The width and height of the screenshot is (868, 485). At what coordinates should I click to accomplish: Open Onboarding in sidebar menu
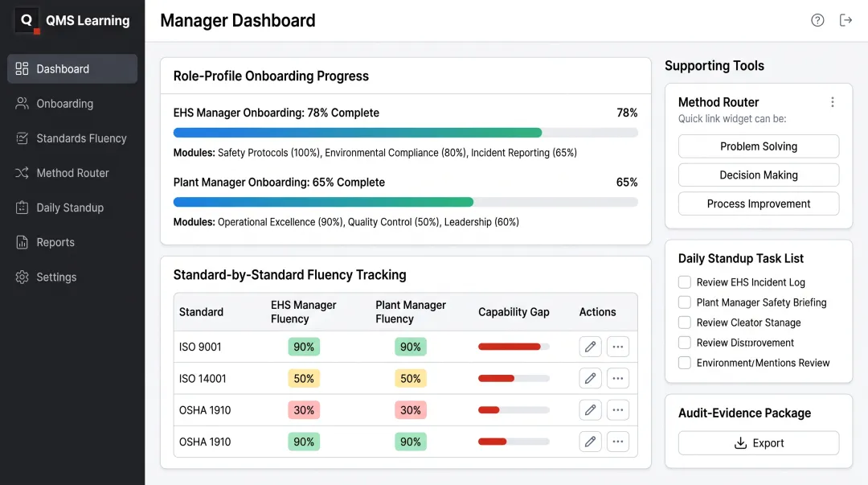tap(72, 104)
